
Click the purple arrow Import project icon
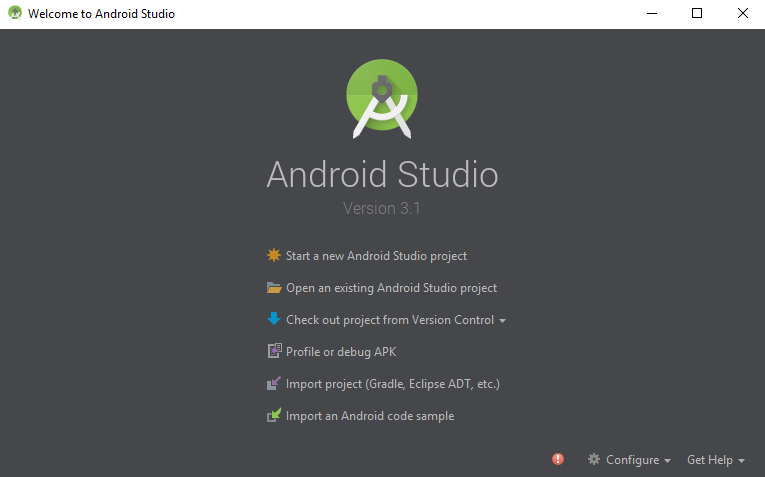[x=274, y=383]
